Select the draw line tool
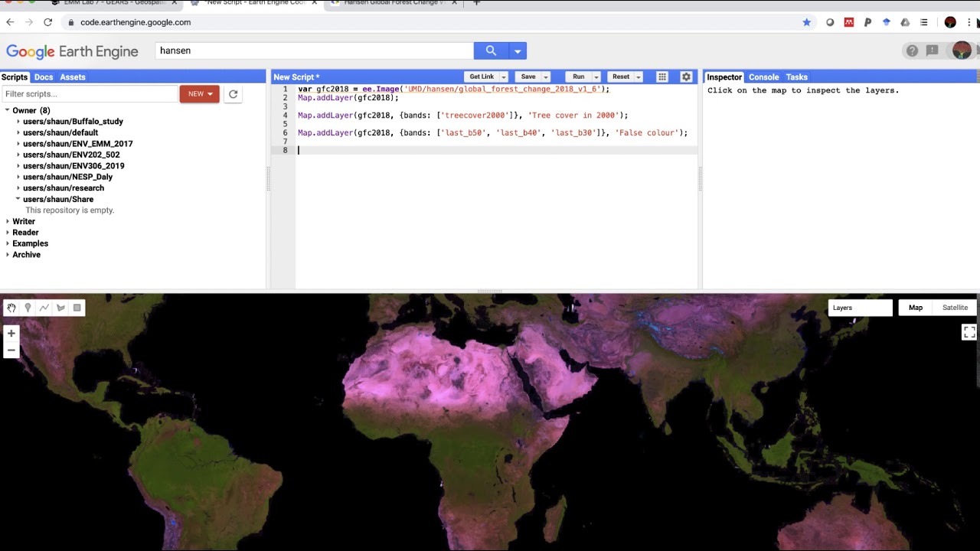 [44, 308]
